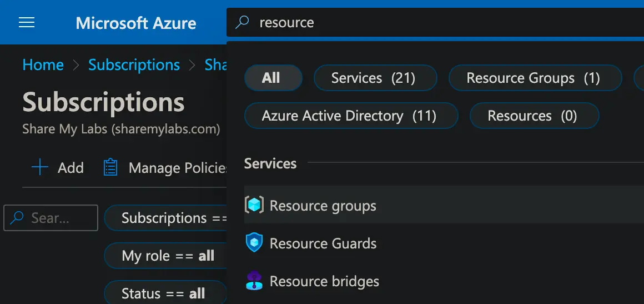Screen dimensions: 644x304
Task: Open the Subscriptions == filter dropdown
Action: point(167,218)
